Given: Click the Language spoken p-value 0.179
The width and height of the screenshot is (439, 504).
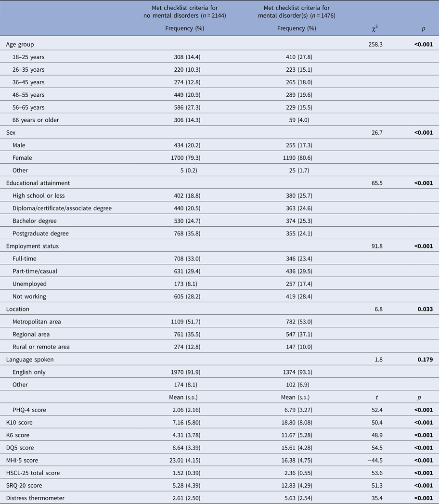Looking at the screenshot, I should click(x=424, y=360).
